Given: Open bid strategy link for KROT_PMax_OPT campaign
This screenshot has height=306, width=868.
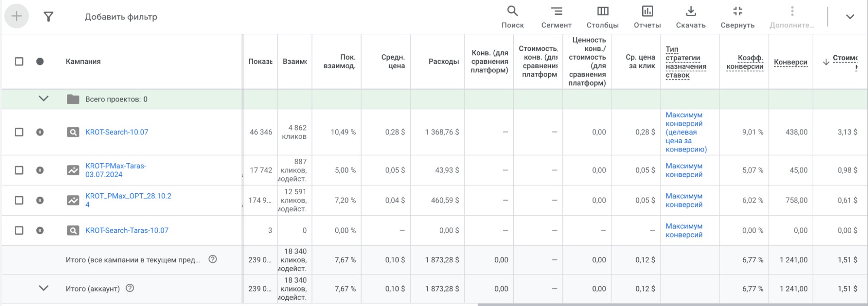Looking at the screenshot, I should [x=684, y=201].
